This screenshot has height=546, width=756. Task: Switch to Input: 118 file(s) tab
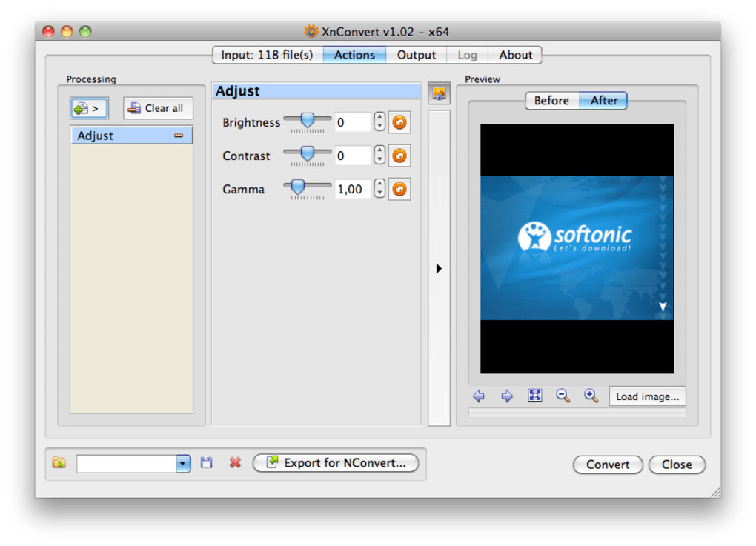(x=267, y=55)
